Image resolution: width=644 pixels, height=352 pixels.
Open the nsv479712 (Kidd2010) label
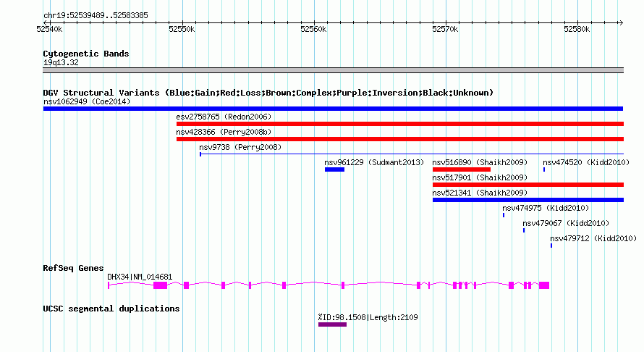click(x=593, y=238)
